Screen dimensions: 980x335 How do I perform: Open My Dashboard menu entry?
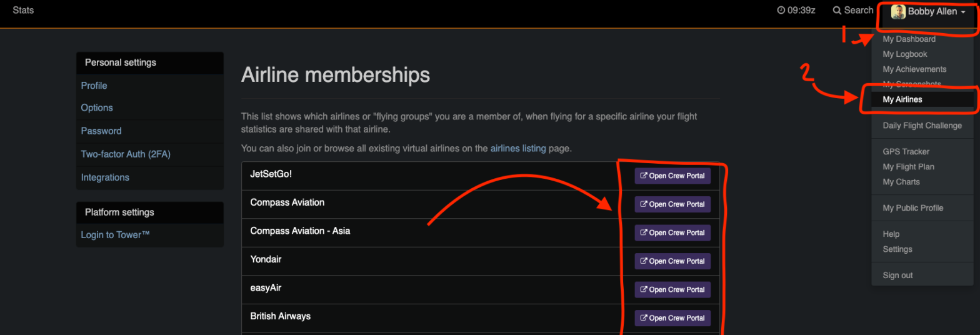909,39
